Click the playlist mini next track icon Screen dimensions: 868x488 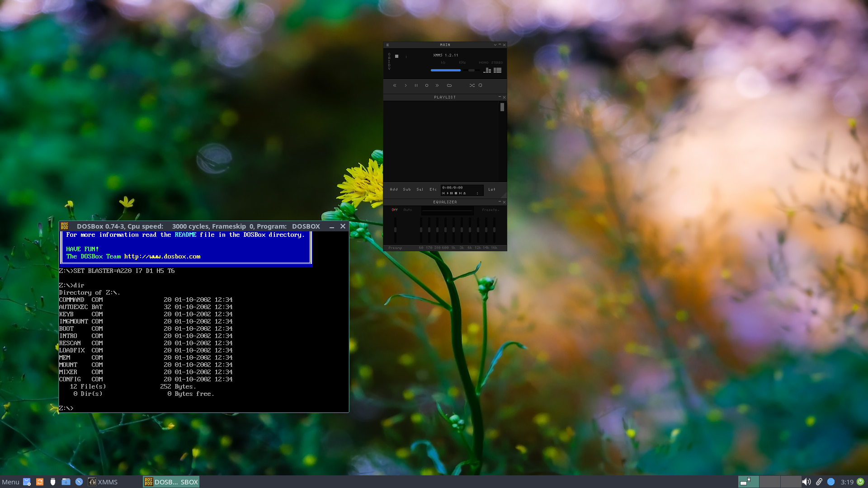pyautogui.click(x=460, y=193)
